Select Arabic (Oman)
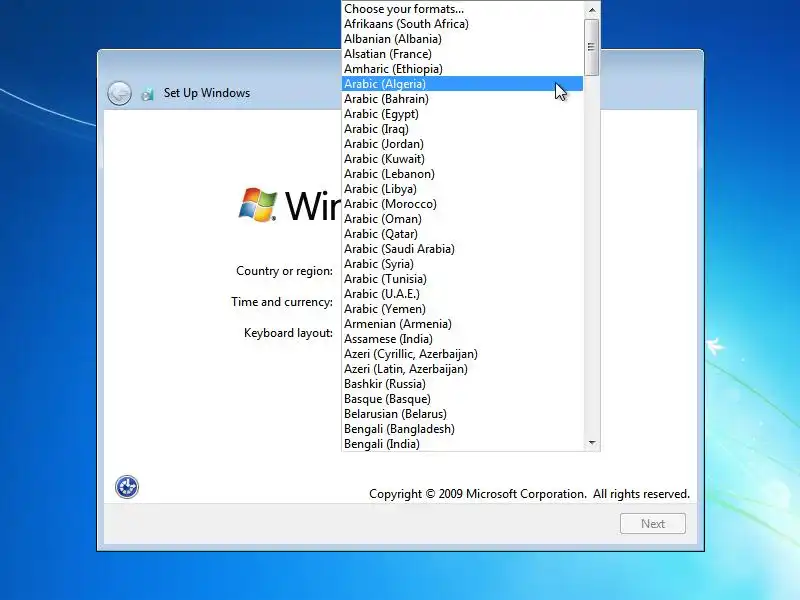The width and height of the screenshot is (800, 600). point(462,219)
